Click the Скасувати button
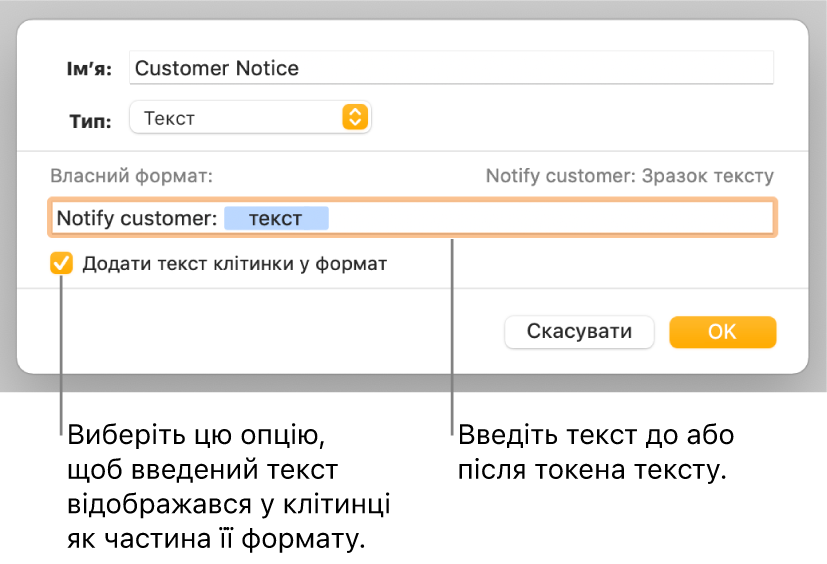This screenshot has width=827, height=564. [579, 332]
